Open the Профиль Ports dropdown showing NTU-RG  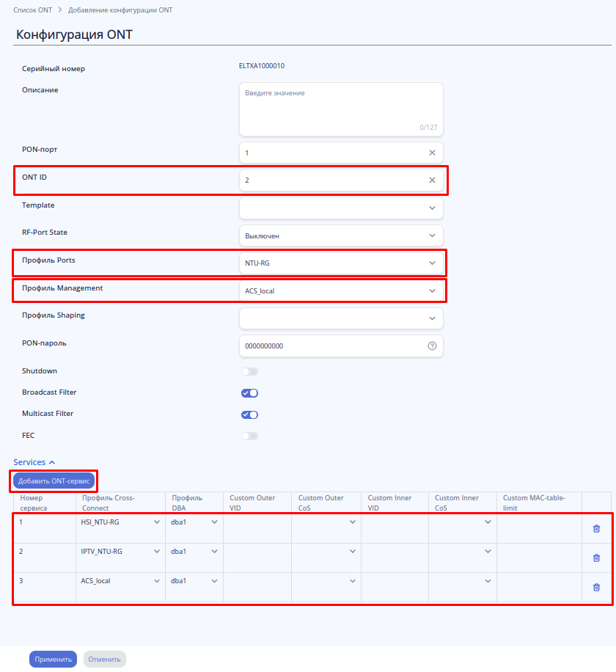click(341, 263)
